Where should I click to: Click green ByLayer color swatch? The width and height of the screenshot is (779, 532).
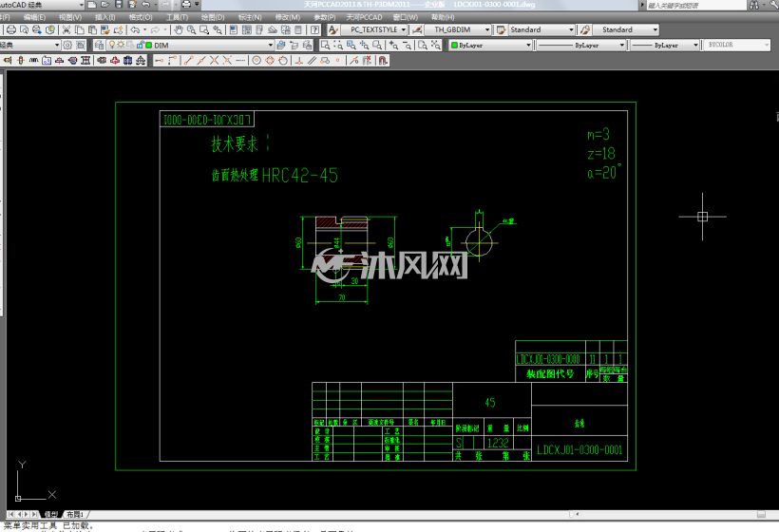(x=454, y=46)
